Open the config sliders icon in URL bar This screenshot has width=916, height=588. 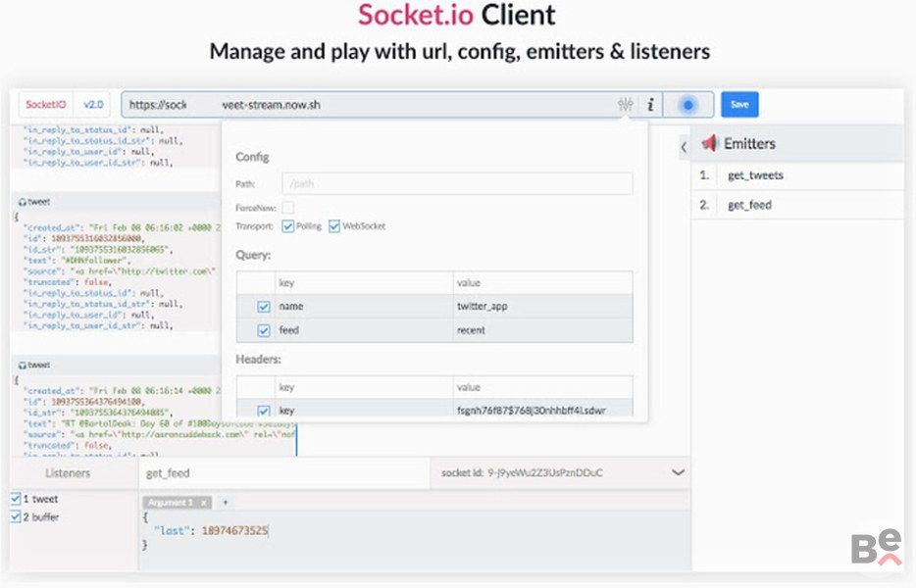[625, 105]
